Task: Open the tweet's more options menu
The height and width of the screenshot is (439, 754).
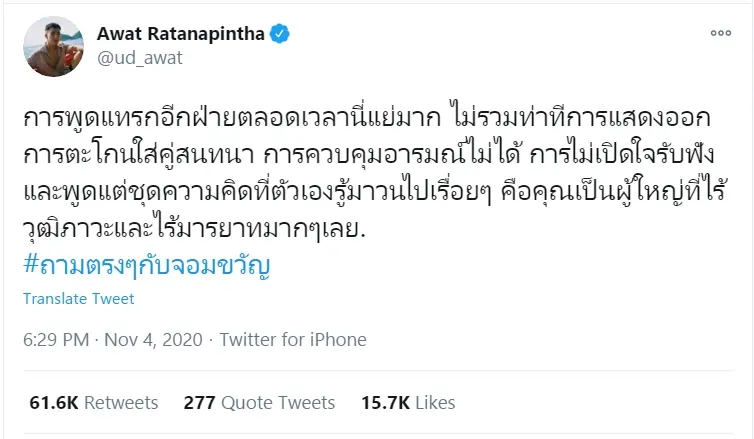Action: (719, 34)
